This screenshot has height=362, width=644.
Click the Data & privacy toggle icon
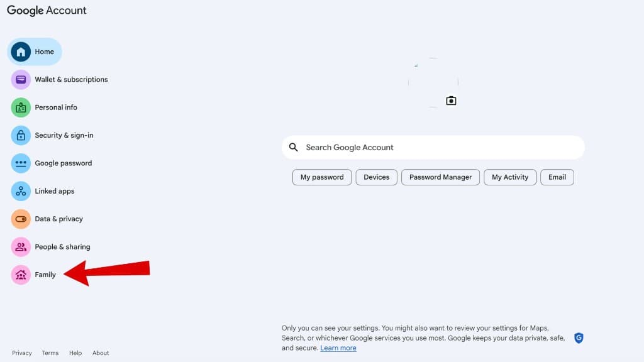click(x=21, y=219)
